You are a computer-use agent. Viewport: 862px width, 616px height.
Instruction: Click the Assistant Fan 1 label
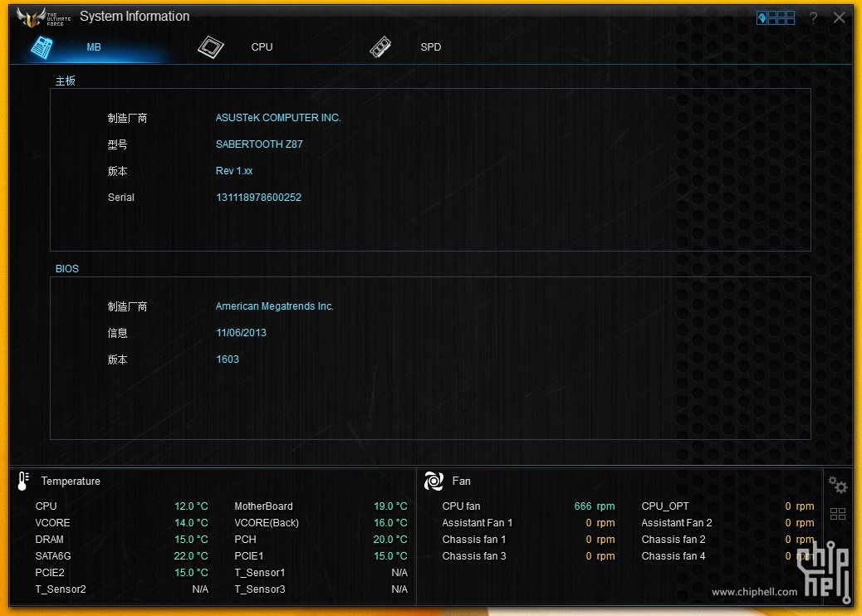[x=478, y=522]
